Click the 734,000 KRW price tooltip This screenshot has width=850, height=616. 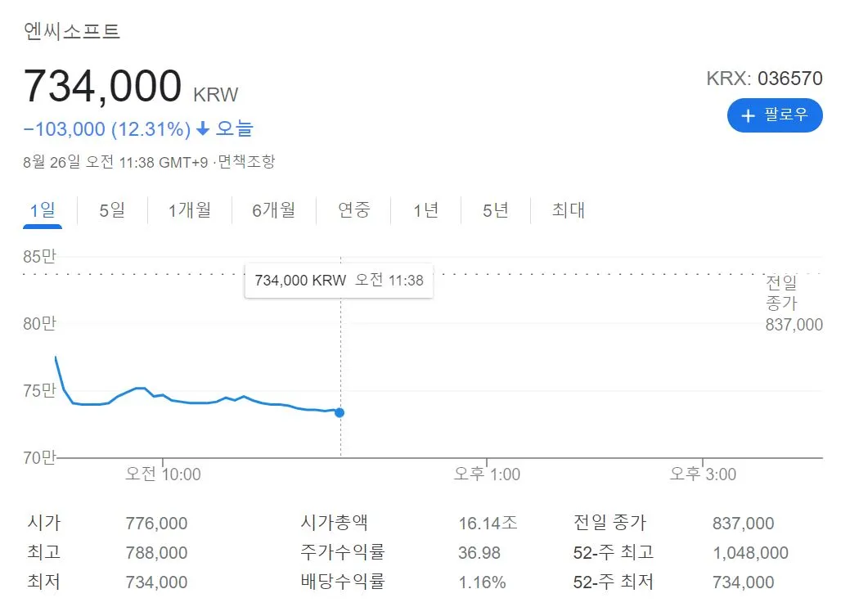pyautogui.click(x=338, y=281)
